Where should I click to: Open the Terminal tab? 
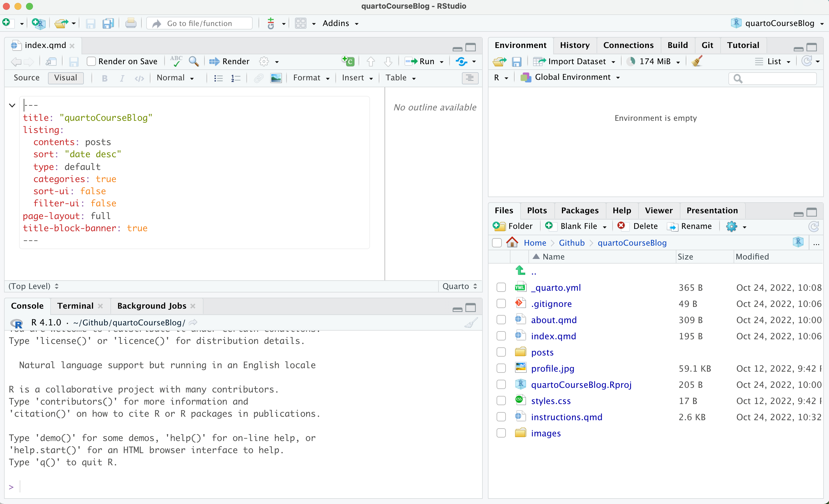(75, 306)
